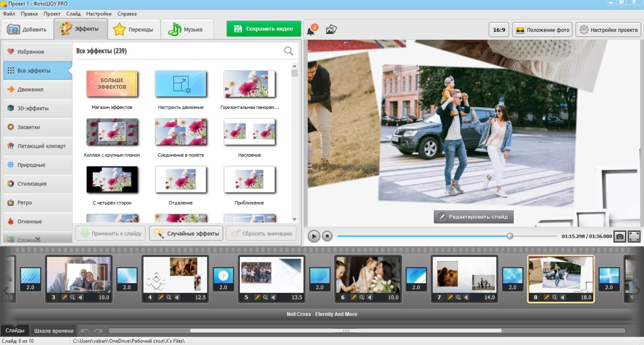Click the search magnifier in effects panel
Screen dimensions: 644x345
click(288, 51)
